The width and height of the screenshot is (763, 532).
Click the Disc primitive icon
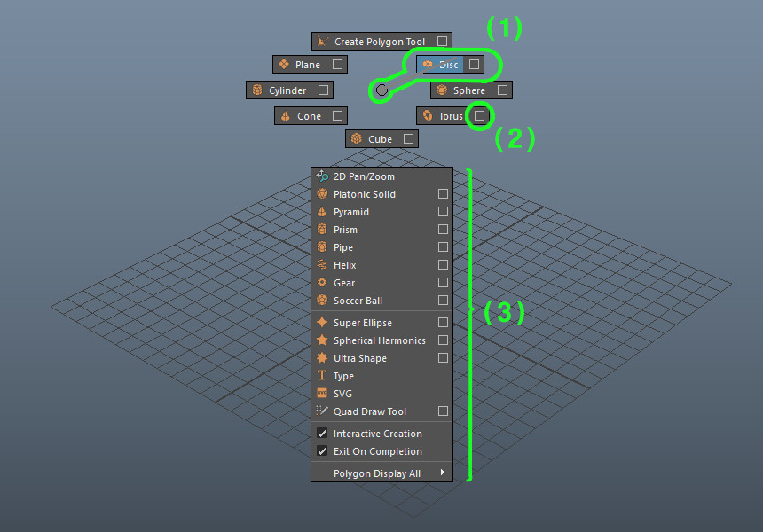point(428,64)
